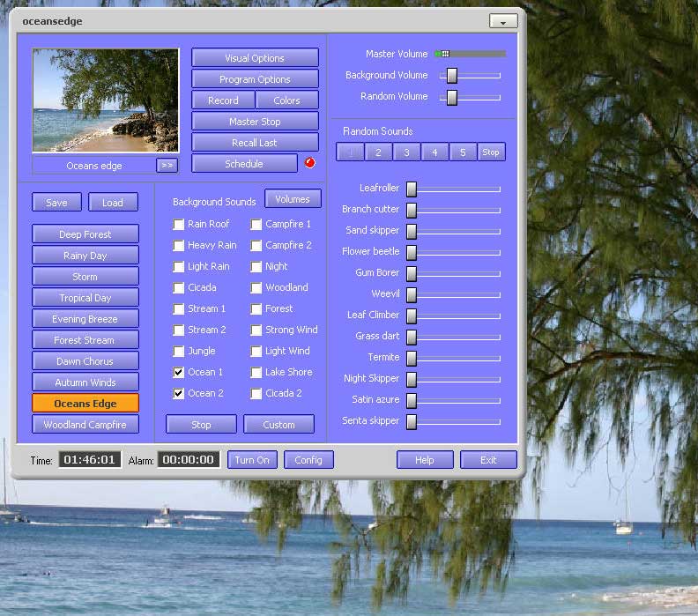Click Master Stop
Screen dimensions: 698x616
(x=255, y=122)
